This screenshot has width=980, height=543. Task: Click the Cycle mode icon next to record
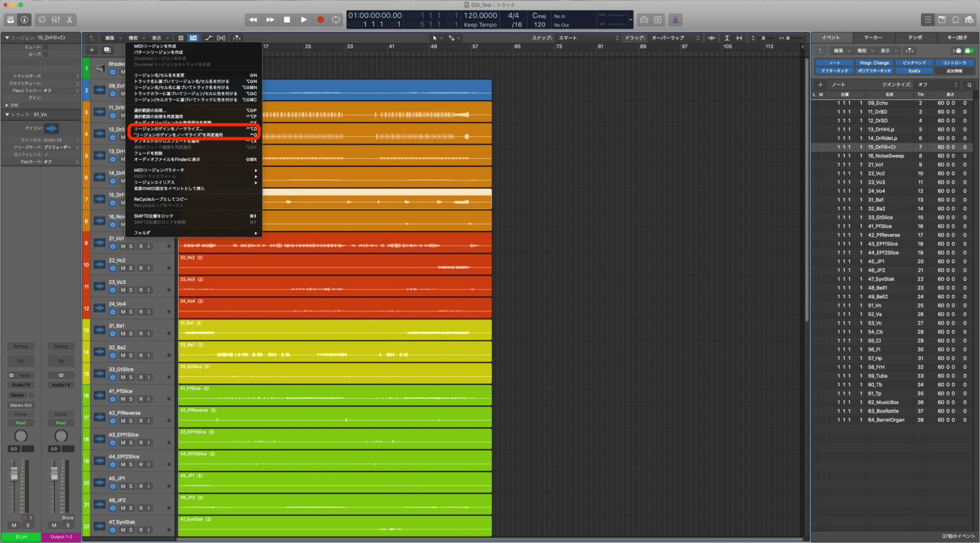(x=336, y=19)
